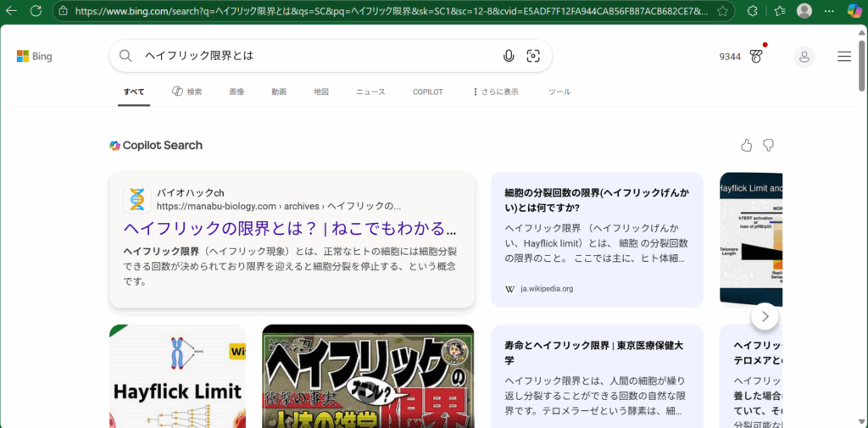Screen dimensions: 868x428
Task: Click the Hayflick Limit diagram thumbnail
Action: click(177, 376)
